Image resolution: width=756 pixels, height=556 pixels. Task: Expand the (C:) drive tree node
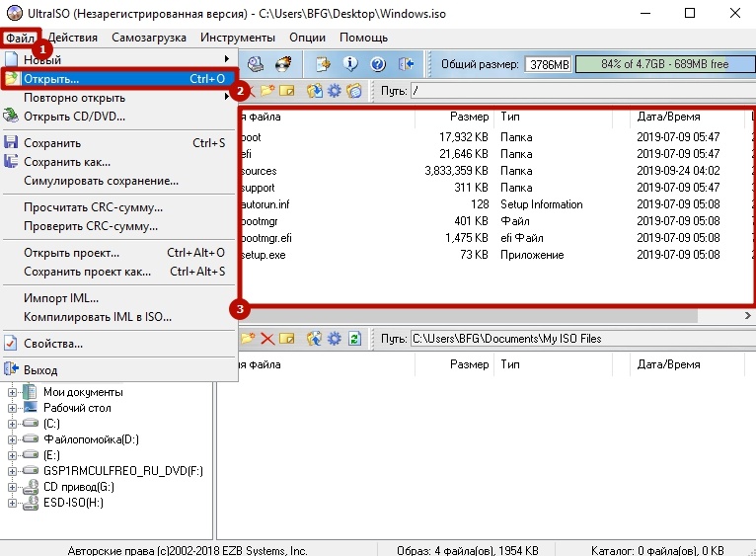tap(13, 424)
